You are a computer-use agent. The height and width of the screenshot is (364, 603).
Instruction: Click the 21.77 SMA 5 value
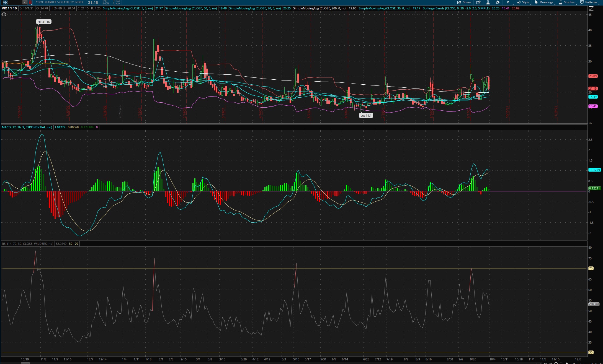pyautogui.click(x=159, y=8)
